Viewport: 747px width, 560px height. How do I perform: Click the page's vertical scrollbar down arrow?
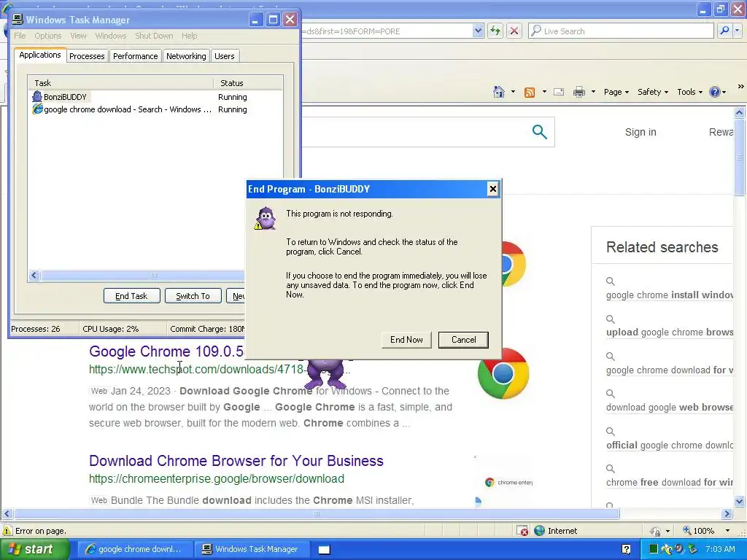click(740, 500)
